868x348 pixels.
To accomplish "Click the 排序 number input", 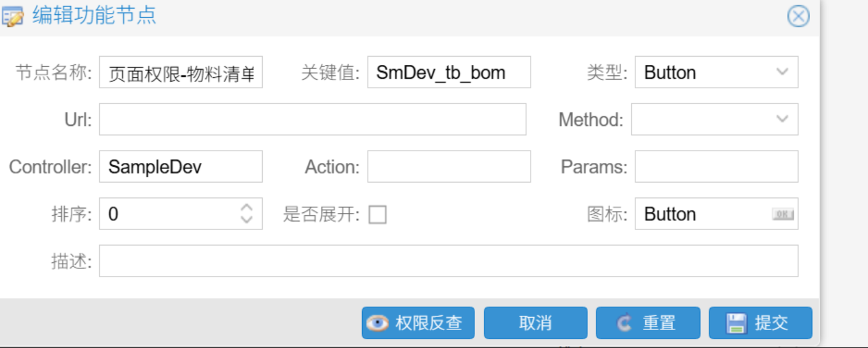I will tap(167, 214).
